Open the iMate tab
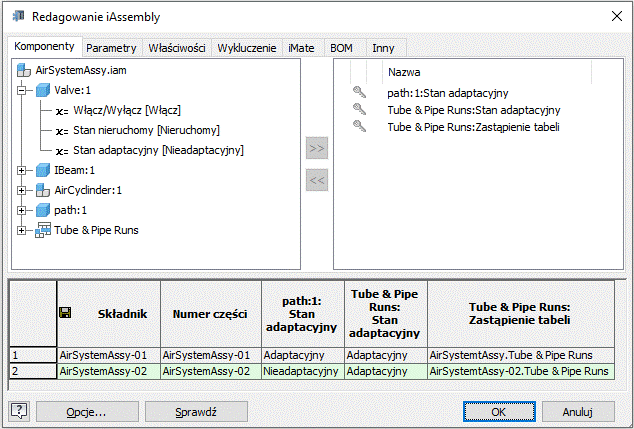The width and height of the screenshot is (634, 429). click(301, 48)
